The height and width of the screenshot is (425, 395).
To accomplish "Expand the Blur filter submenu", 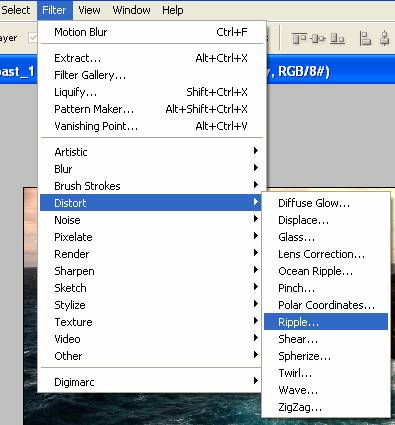I will tap(151, 169).
